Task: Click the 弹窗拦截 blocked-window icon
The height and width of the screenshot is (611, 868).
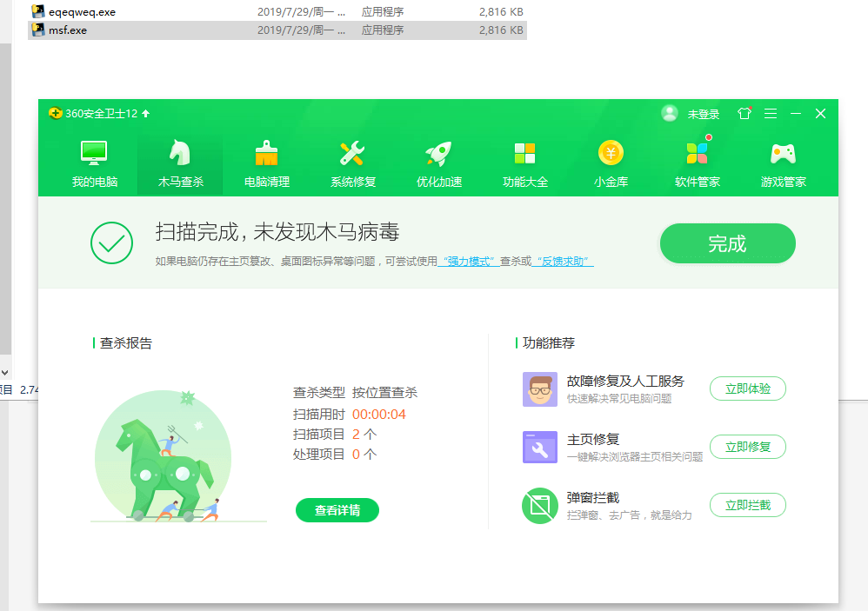Action: click(x=540, y=505)
